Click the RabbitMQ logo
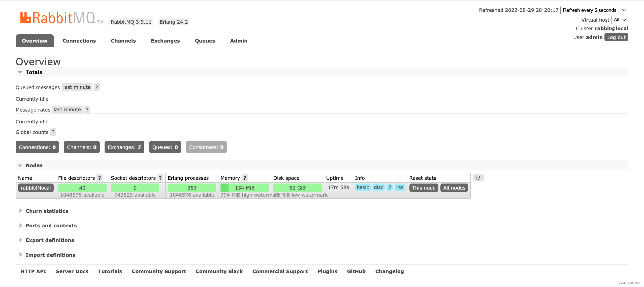644x287 pixels. coord(61,18)
